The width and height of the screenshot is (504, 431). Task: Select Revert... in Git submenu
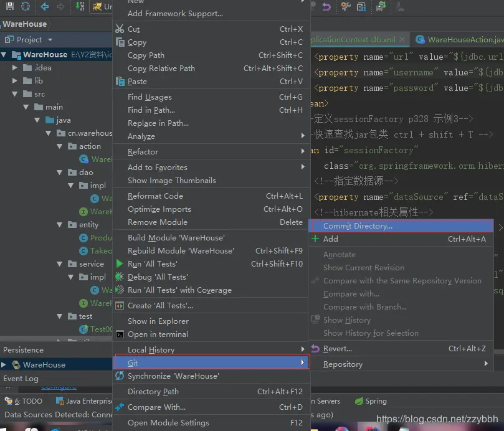point(401,349)
